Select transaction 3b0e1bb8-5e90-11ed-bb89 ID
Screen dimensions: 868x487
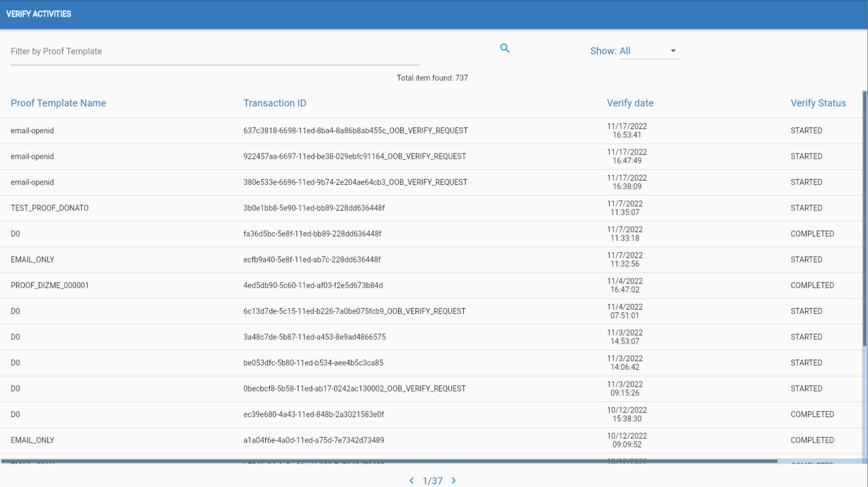[314, 208]
